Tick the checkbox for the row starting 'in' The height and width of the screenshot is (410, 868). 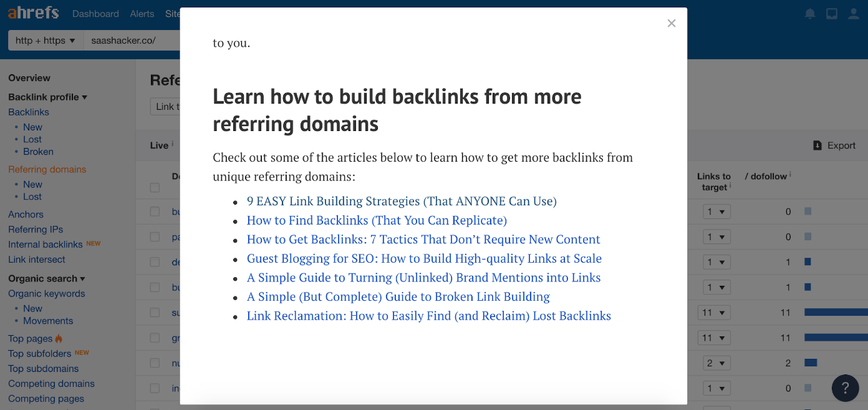155,388
